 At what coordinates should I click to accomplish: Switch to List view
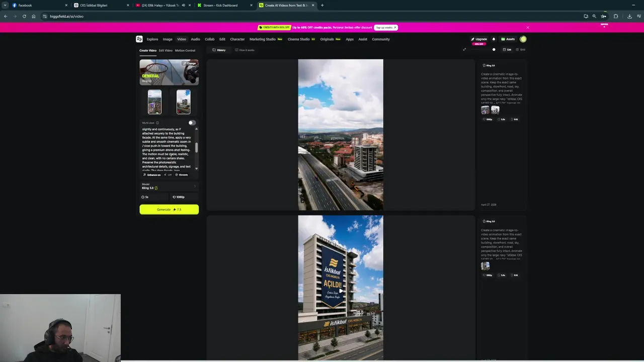(x=507, y=50)
